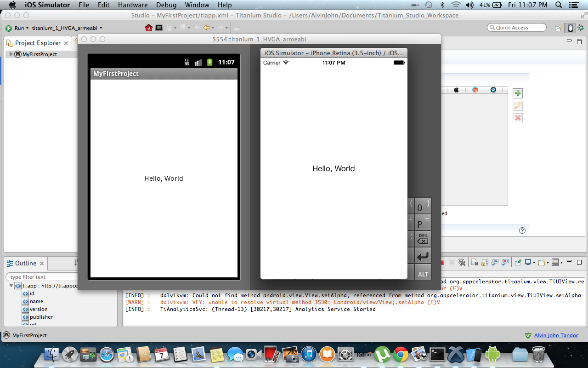
Task: Click the red X remove module button
Action: (x=518, y=118)
